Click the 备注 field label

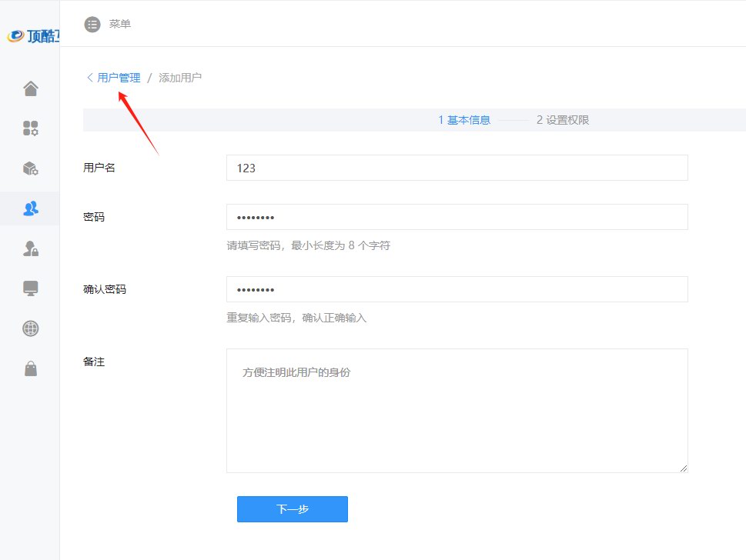tap(94, 362)
